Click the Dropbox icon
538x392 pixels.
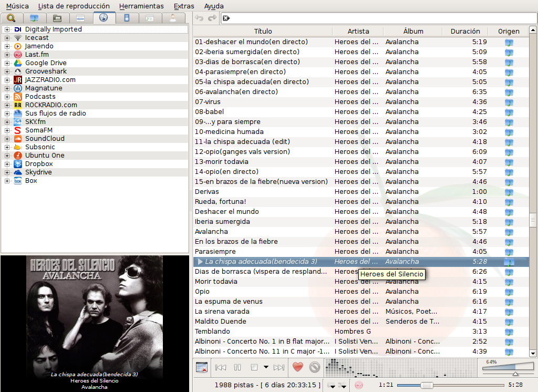(18, 164)
